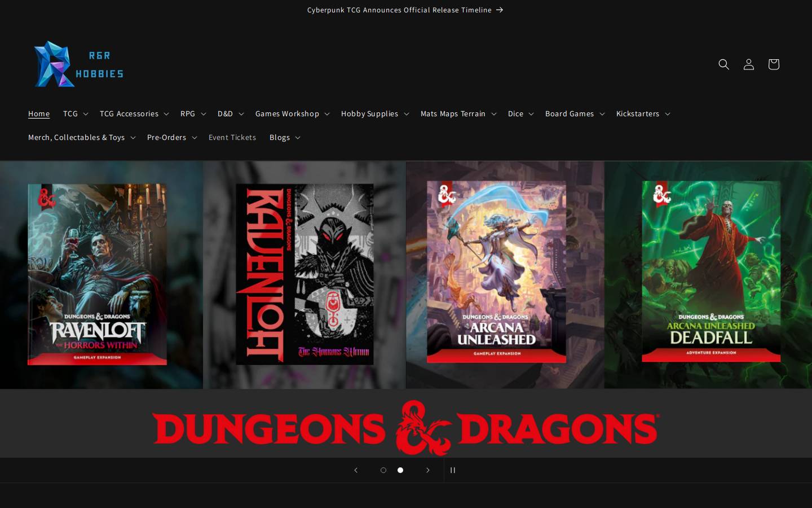This screenshot has width=812, height=508.
Task: Open the search icon in the header
Action: point(724,64)
